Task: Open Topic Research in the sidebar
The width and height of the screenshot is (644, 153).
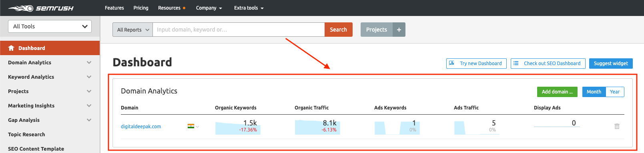Action: [x=26, y=134]
